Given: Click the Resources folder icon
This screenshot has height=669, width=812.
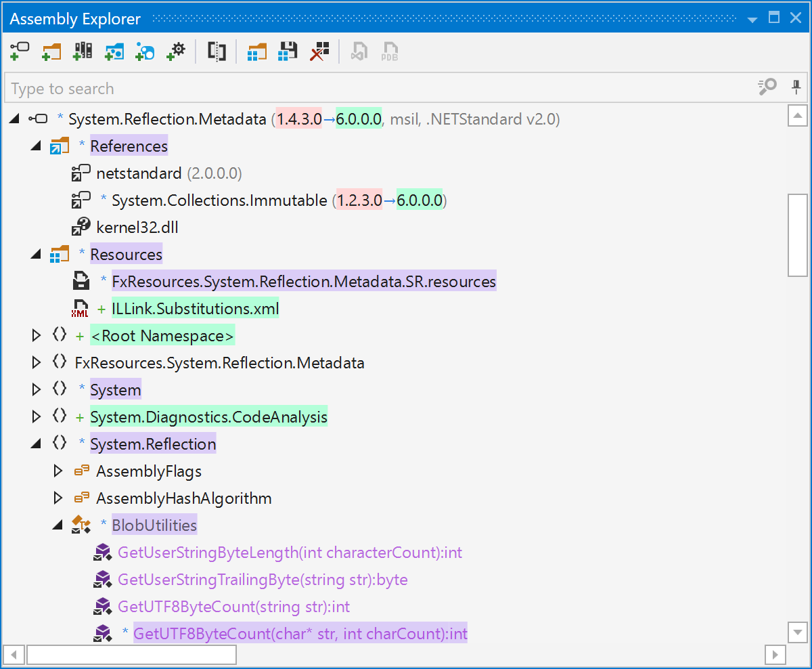Looking at the screenshot, I should point(60,255).
